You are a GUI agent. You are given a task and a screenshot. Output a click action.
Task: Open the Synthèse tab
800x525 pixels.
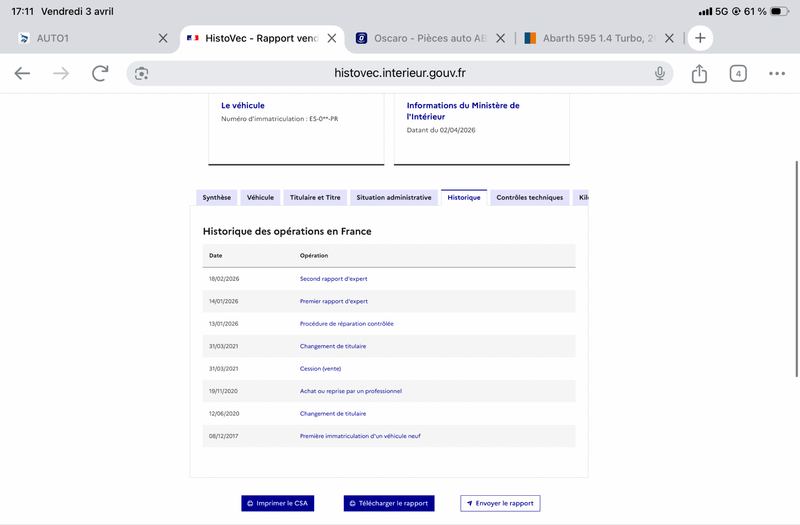(216, 198)
